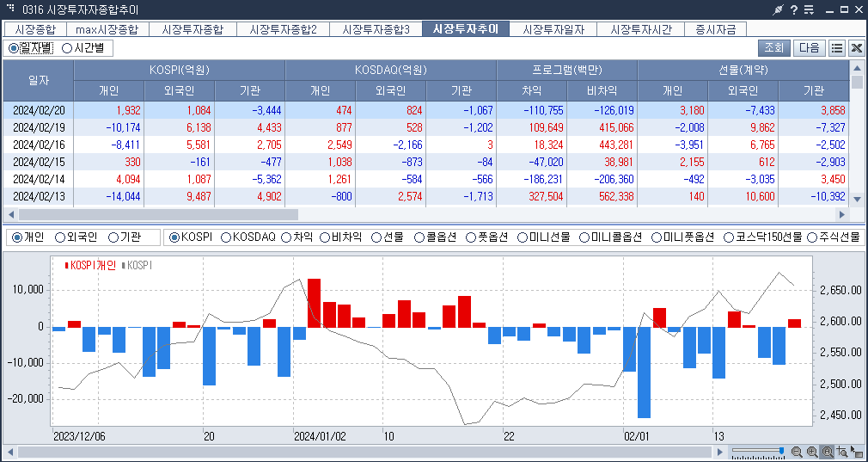The width and height of the screenshot is (868, 462).
Task: Click the KOSDAQ(억원) column group header
Action: point(391,71)
